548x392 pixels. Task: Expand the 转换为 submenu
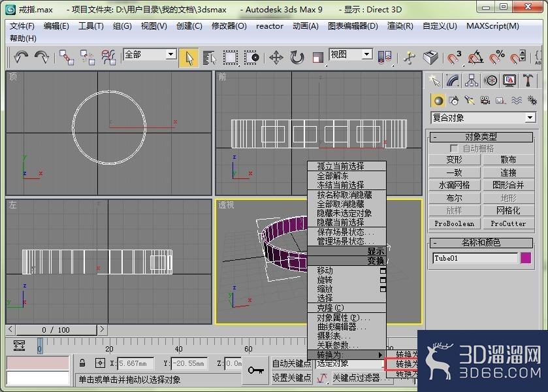(347, 355)
